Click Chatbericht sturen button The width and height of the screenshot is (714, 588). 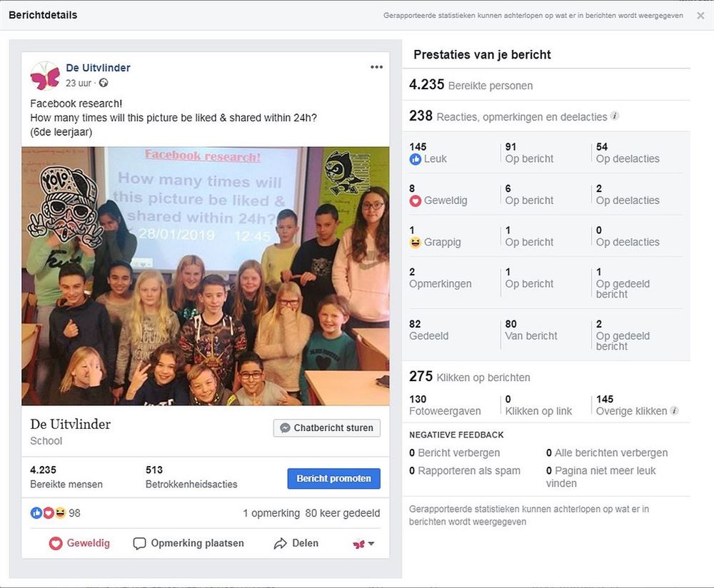tap(326, 428)
